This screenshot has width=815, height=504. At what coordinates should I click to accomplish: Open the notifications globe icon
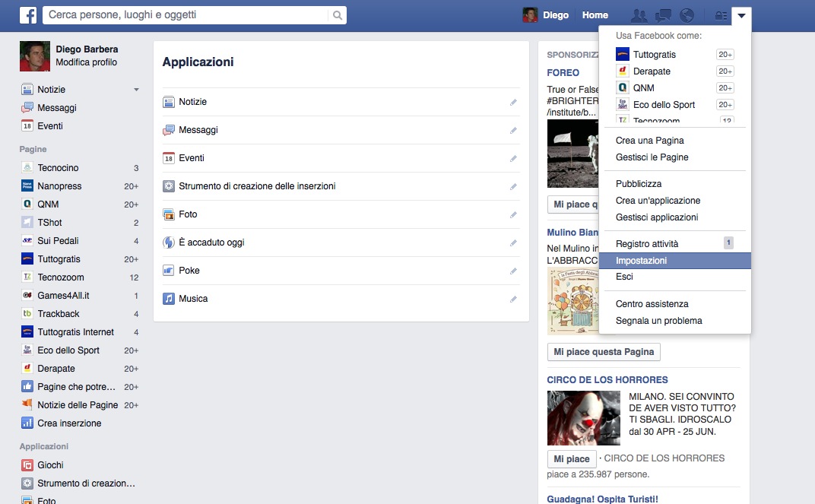(687, 16)
